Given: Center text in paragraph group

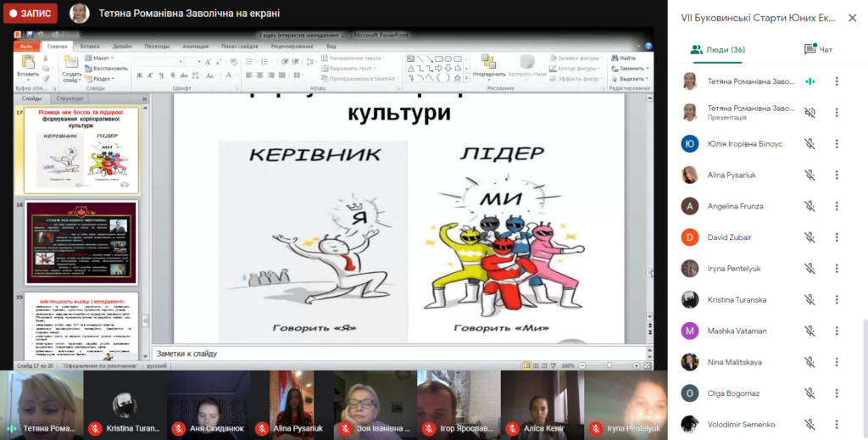Looking at the screenshot, I should coord(260,75).
